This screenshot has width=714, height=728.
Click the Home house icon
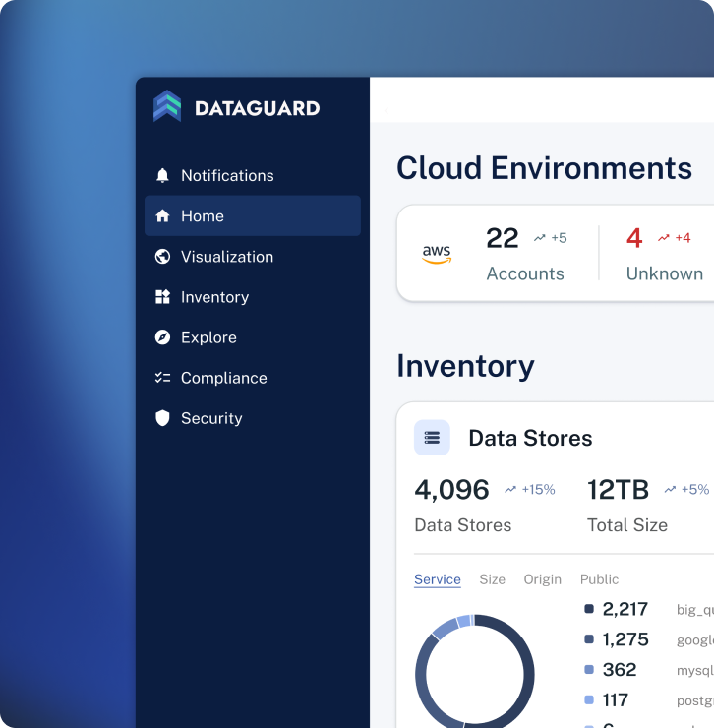163,215
